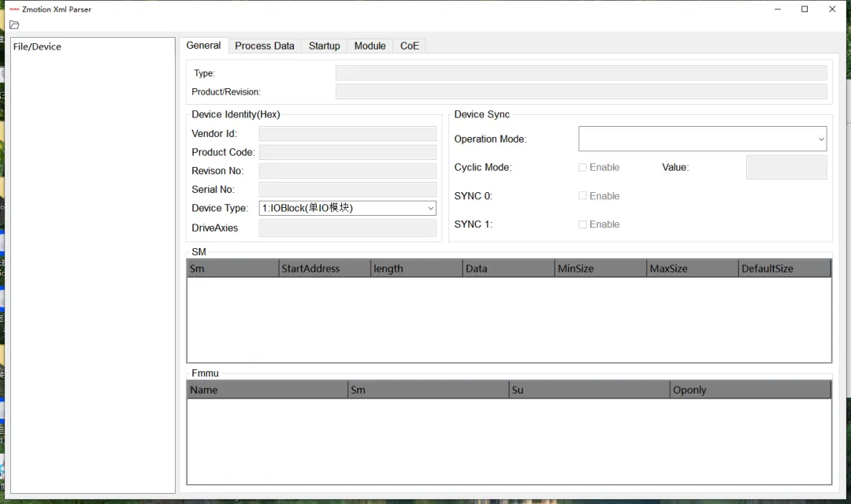Image resolution: width=851 pixels, height=504 pixels.
Task: Select the CoE tab
Action: point(409,46)
